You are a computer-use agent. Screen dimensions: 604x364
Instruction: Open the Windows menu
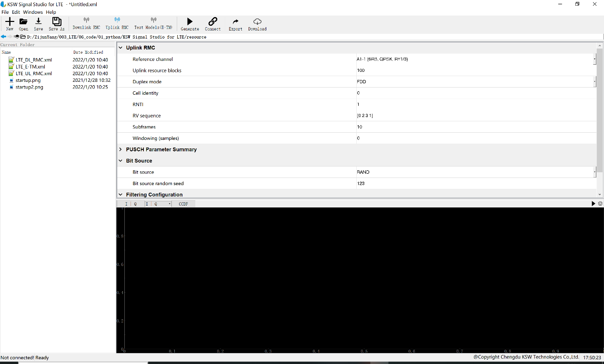click(x=33, y=12)
